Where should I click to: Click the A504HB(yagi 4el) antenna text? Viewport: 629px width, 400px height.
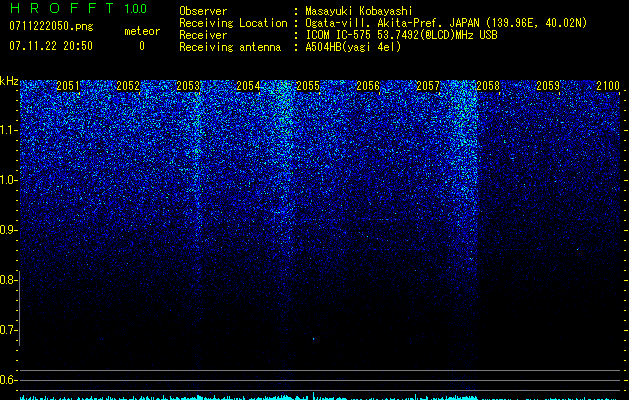coord(353,47)
